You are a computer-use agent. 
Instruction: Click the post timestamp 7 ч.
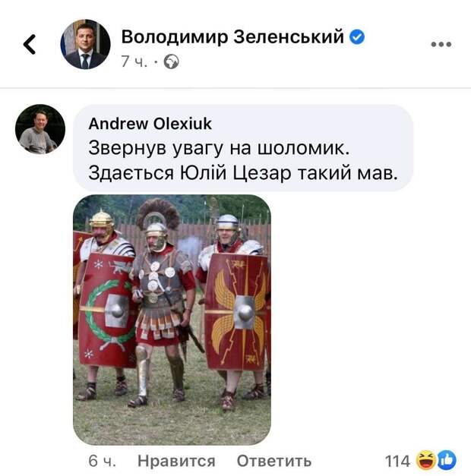[x=134, y=61]
